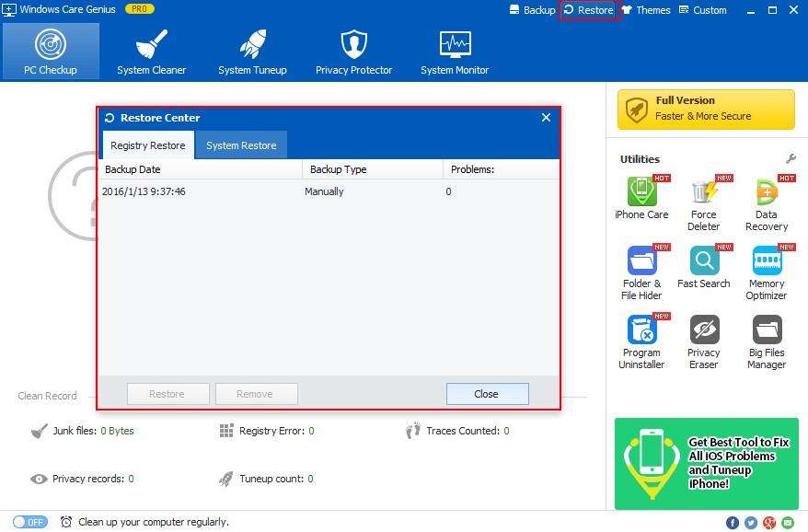The width and height of the screenshot is (808, 532).
Task: Sort by Backup Type column header
Action: pos(373,169)
